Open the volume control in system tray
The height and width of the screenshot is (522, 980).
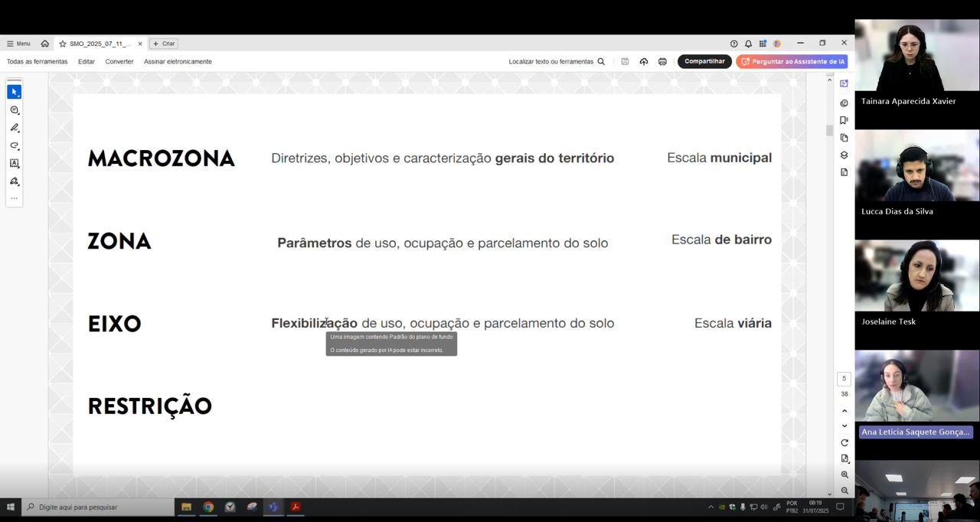point(764,507)
